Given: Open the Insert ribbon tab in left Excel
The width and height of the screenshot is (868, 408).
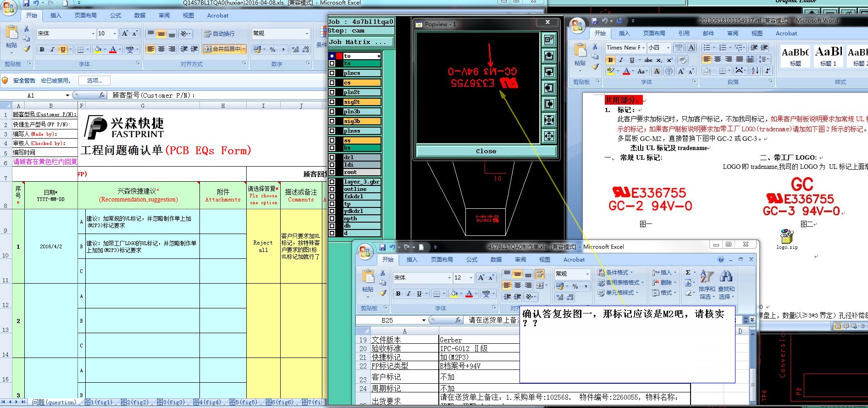Looking at the screenshot, I should (x=55, y=15).
